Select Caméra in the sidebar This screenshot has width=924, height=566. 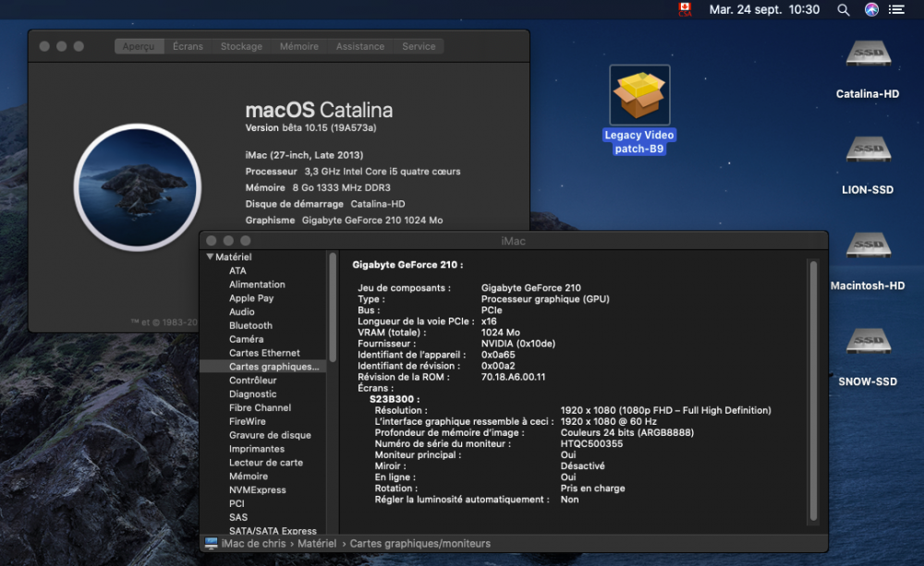tap(247, 339)
